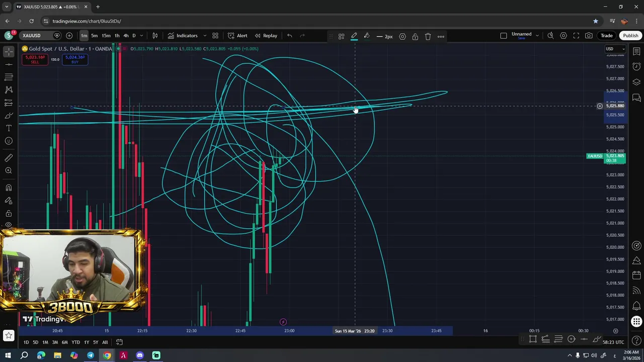Select the brush drawing tool in sidebar
The width and height of the screenshot is (644, 362).
pyautogui.click(x=9, y=116)
